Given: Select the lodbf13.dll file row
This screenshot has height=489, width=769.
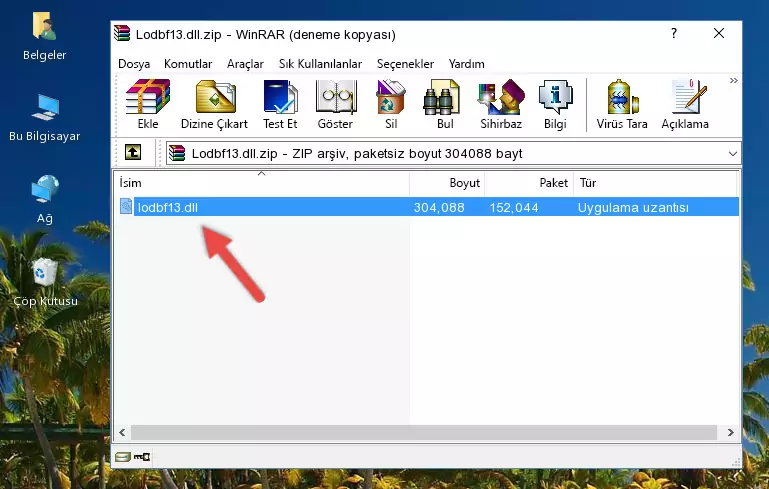Looking at the screenshot, I should click(x=428, y=207).
